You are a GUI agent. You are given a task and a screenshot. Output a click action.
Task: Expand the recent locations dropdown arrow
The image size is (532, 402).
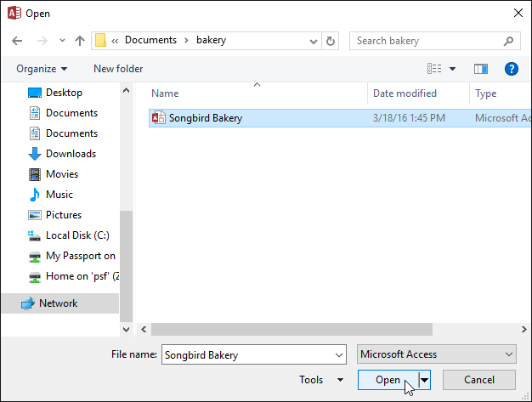[62, 41]
